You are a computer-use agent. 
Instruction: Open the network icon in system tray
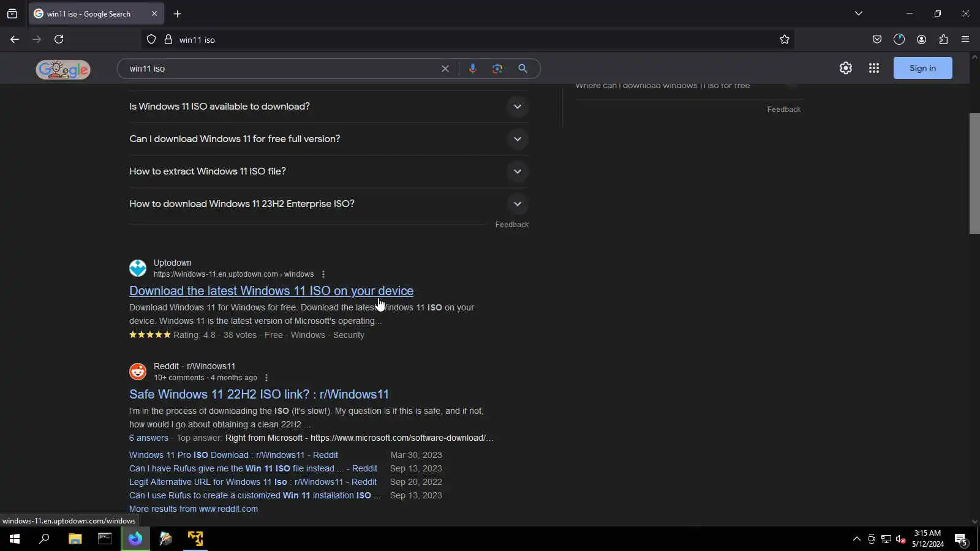[x=886, y=539]
